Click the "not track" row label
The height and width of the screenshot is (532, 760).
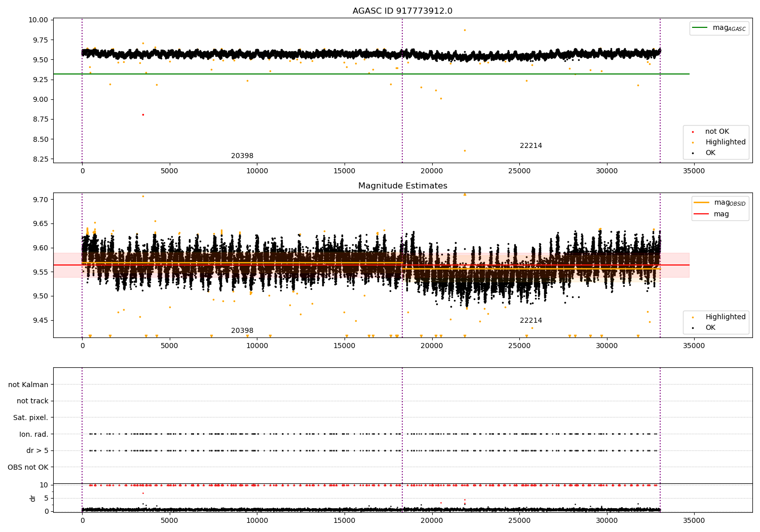click(32, 401)
